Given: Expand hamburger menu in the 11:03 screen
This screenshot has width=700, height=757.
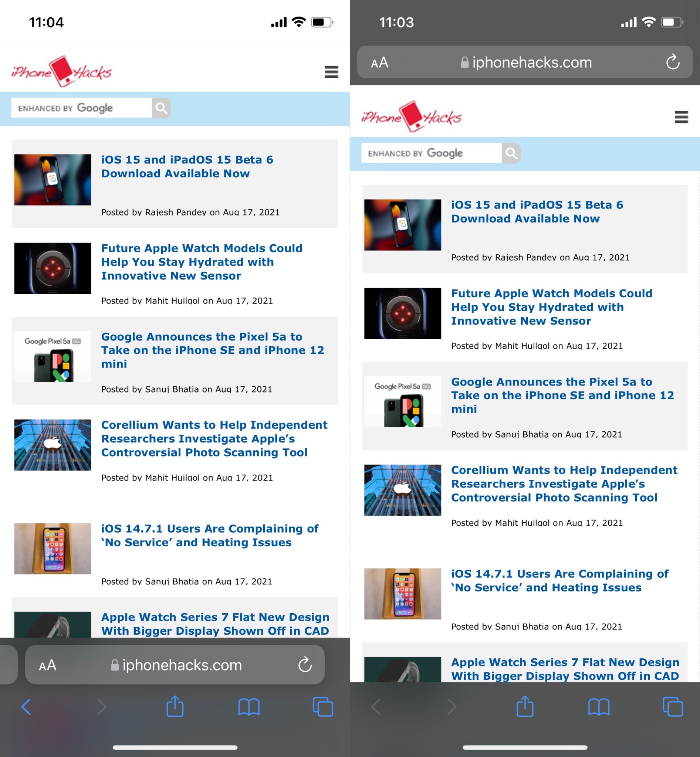Looking at the screenshot, I should 681,117.
